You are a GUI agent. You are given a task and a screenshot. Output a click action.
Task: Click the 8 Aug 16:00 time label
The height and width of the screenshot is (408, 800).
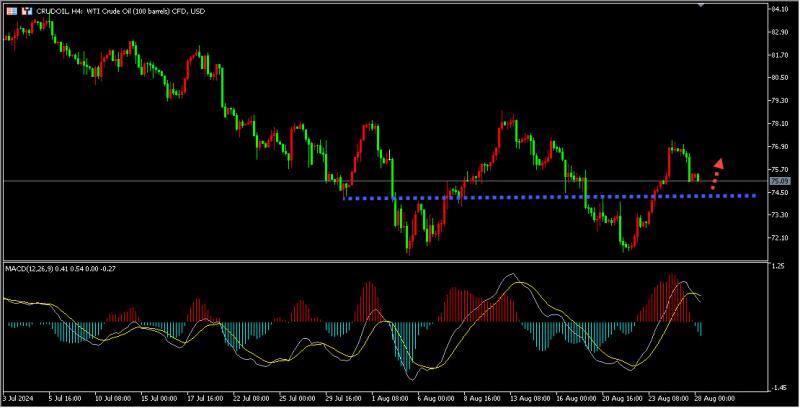tap(482, 398)
